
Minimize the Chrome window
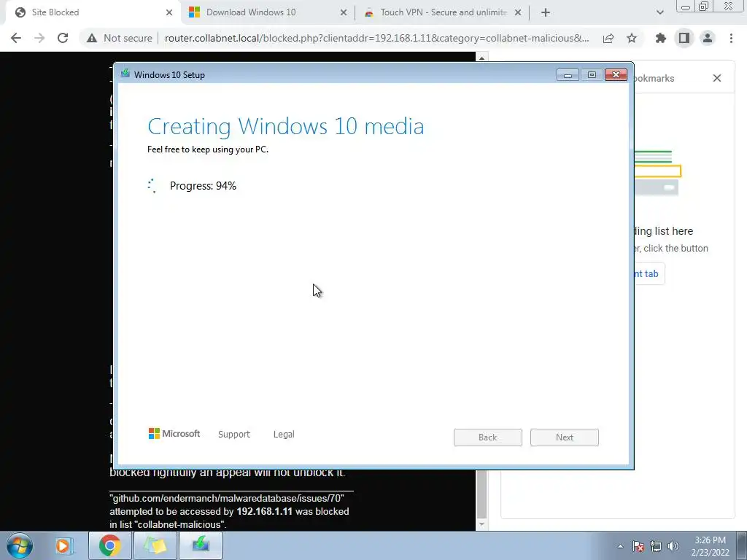point(686,7)
